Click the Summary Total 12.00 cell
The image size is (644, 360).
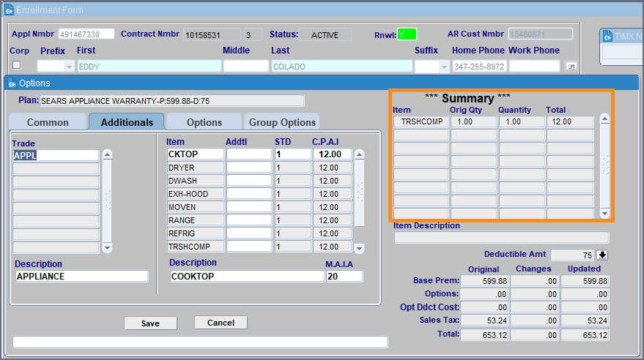point(570,121)
